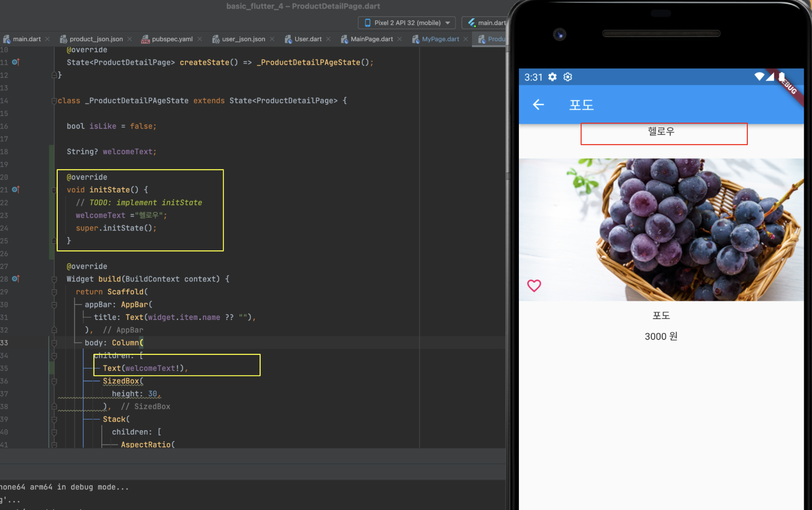
Task: Open the main.dart run configuration selector
Action: pyautogui.click(x=486, y=23)
